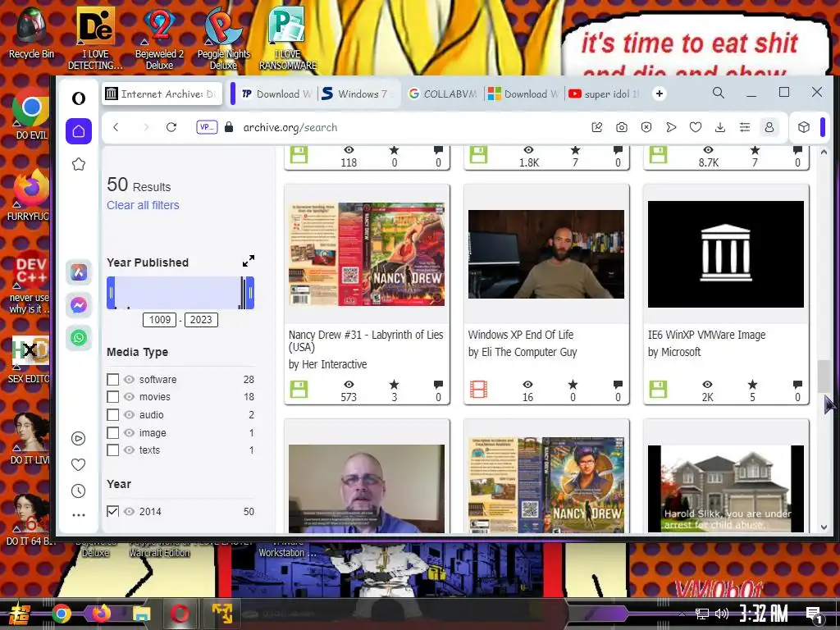The image size is (840, 630).
Task: Click the left year range slider handle
Action: 111,293
